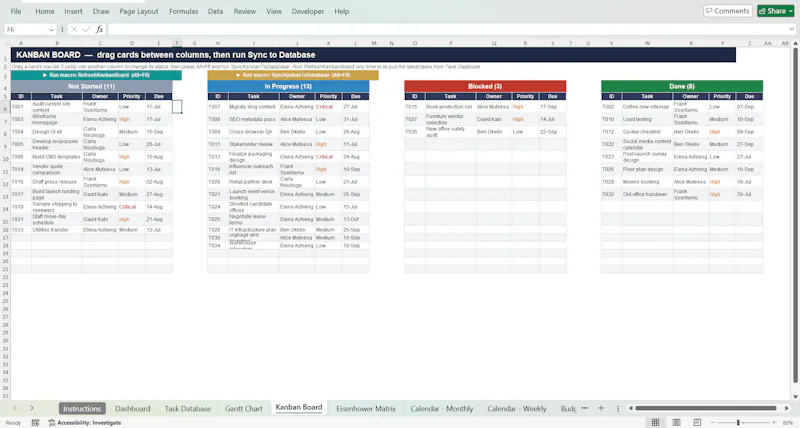Viewport: 800px width, 428px height.
Task: Click the 80% zoom level
Action: pyautogui.click(x=788, y=422)
